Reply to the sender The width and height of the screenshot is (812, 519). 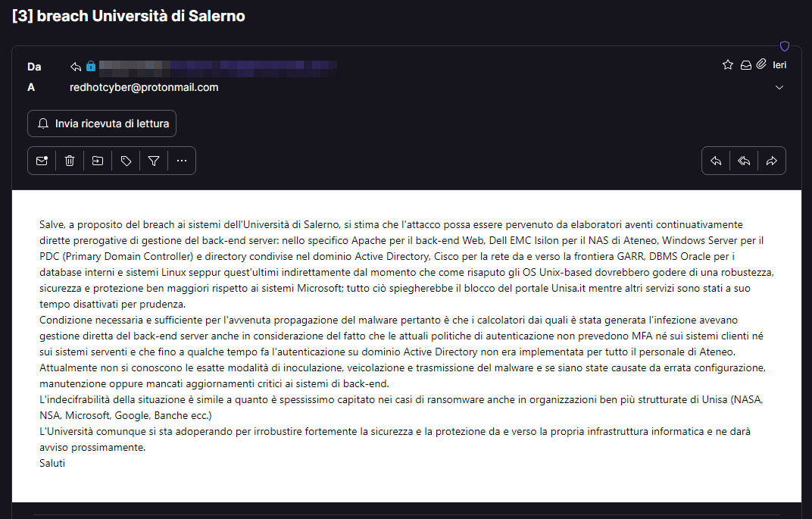716,161
